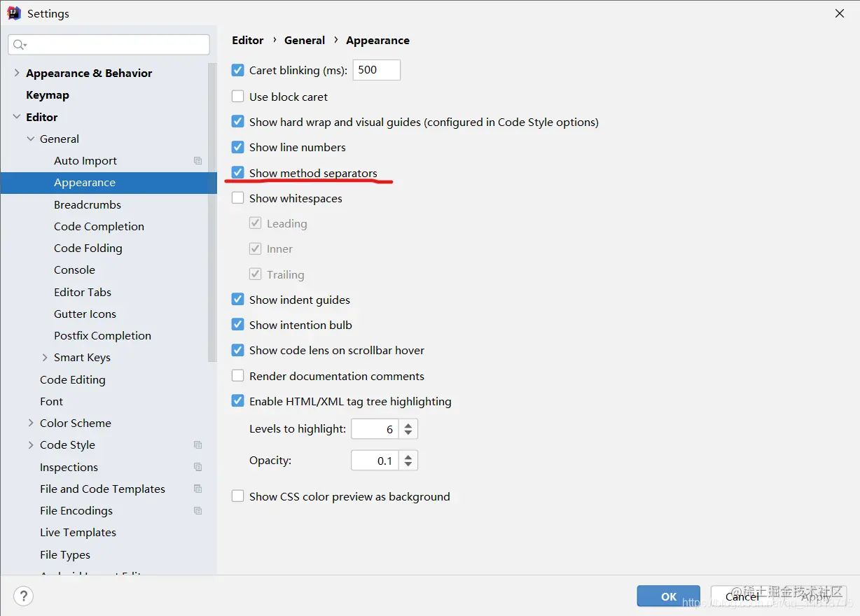This screenshot has height=616, width=860.
Task: Click in the settings search field
Action: pos(109,45)
